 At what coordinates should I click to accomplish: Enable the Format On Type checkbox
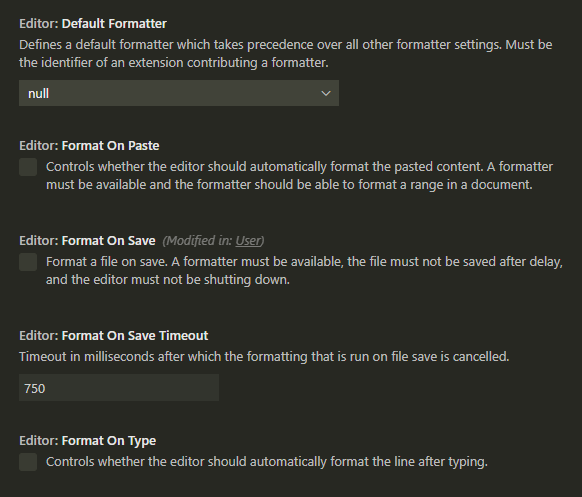28,462
